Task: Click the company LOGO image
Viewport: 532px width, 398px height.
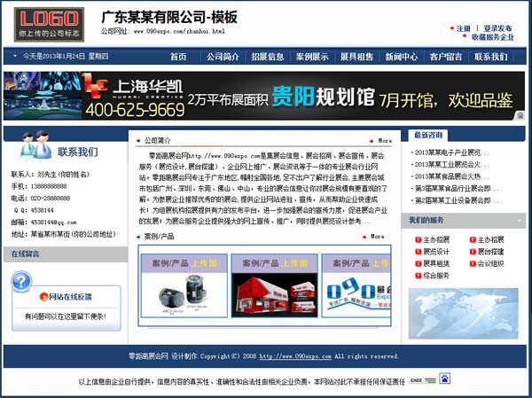Action: (49, 25)
